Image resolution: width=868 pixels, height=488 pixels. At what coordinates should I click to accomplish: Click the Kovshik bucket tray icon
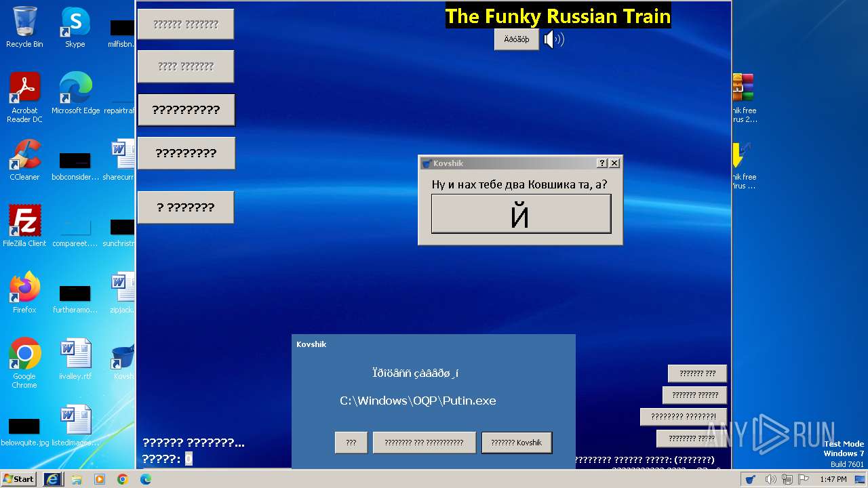click(751, 479)
